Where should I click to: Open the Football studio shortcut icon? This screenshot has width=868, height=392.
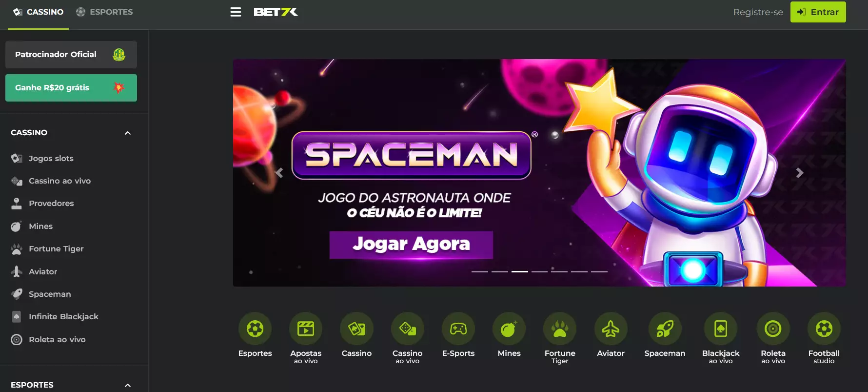(824, 329)
